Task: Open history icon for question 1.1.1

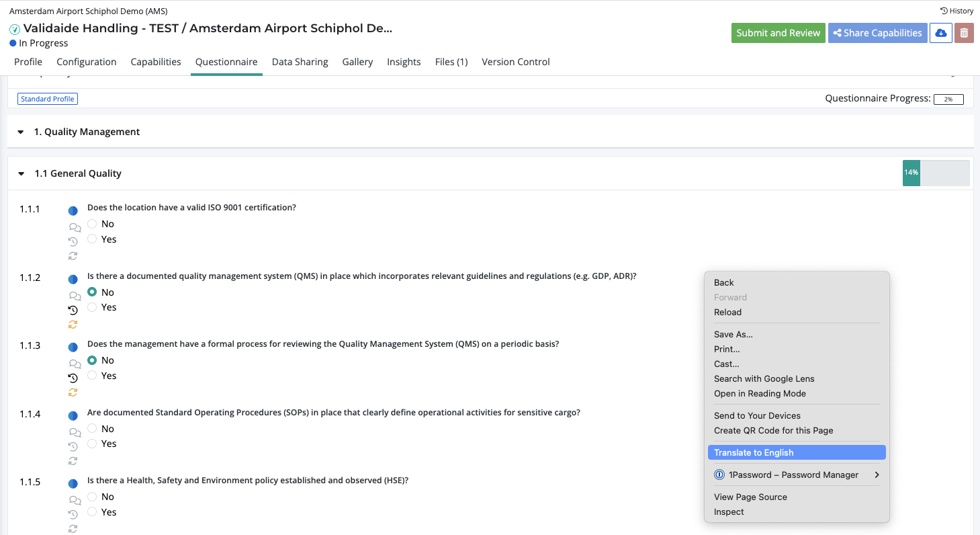Action: coord(73,242)
